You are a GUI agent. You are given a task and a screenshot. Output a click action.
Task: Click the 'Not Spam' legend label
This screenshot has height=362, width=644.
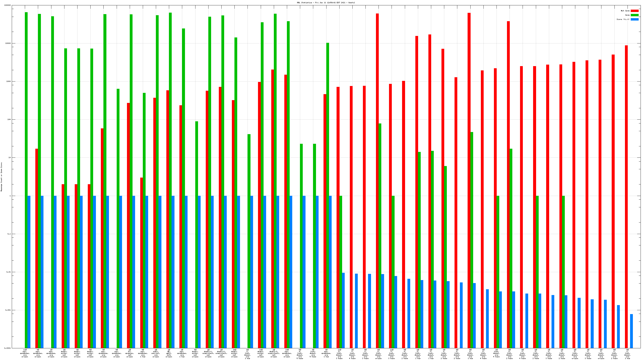(625, 11)
